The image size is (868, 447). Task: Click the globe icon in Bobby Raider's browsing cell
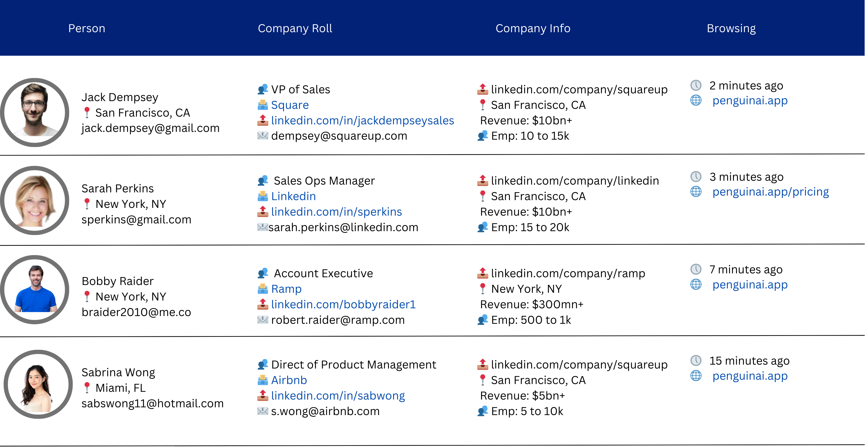(696, 285)
